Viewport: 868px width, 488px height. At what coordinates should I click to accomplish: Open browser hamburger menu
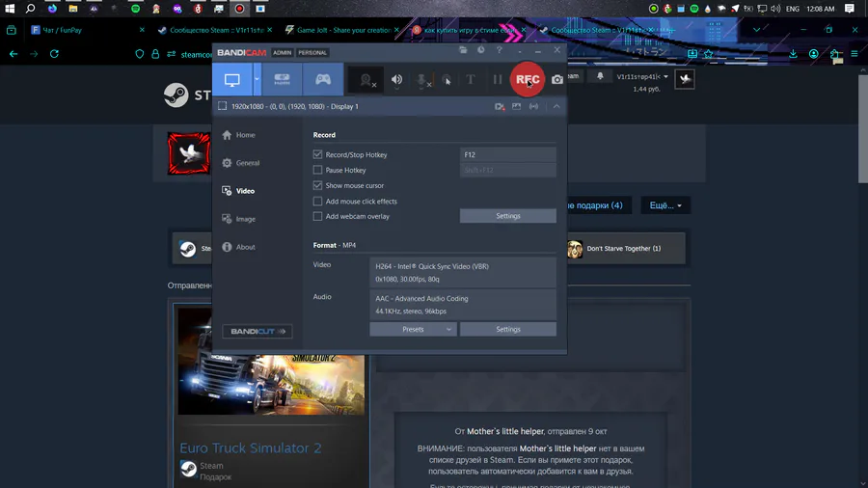854,54
